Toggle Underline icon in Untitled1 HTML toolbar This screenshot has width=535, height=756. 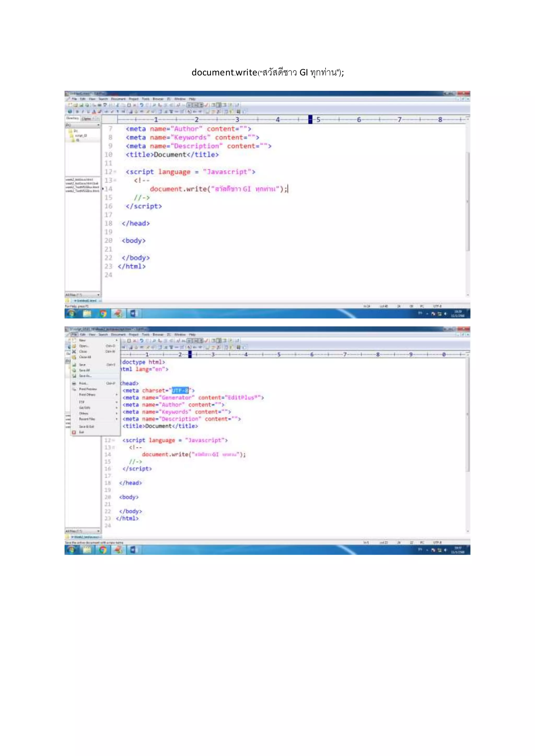[x=88, y=112]
